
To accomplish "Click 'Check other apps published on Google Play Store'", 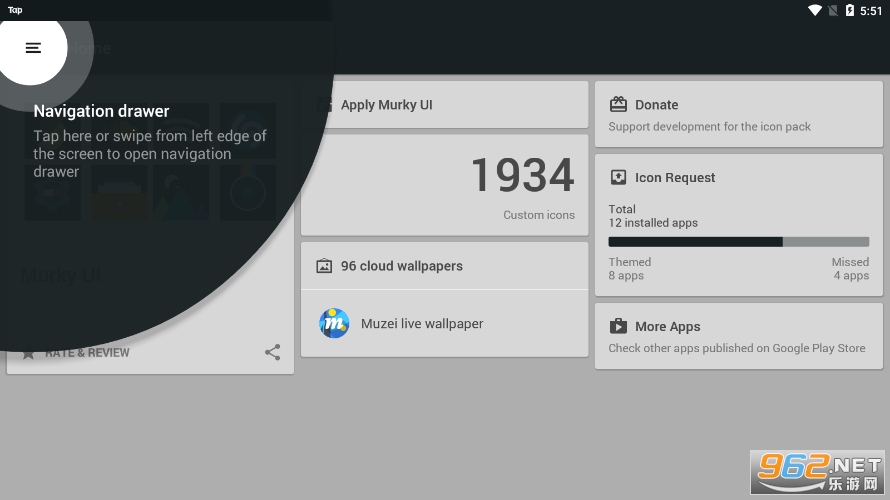I will point(737,348).
